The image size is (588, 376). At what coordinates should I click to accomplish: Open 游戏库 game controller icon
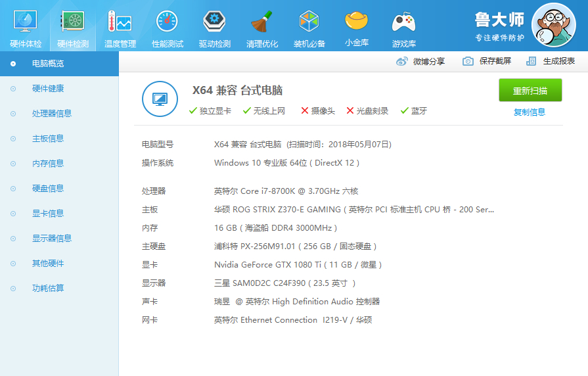pos(403,22)
